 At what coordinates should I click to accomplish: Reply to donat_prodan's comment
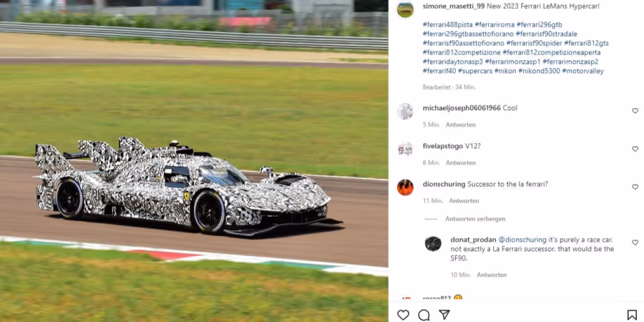(492, 275)
